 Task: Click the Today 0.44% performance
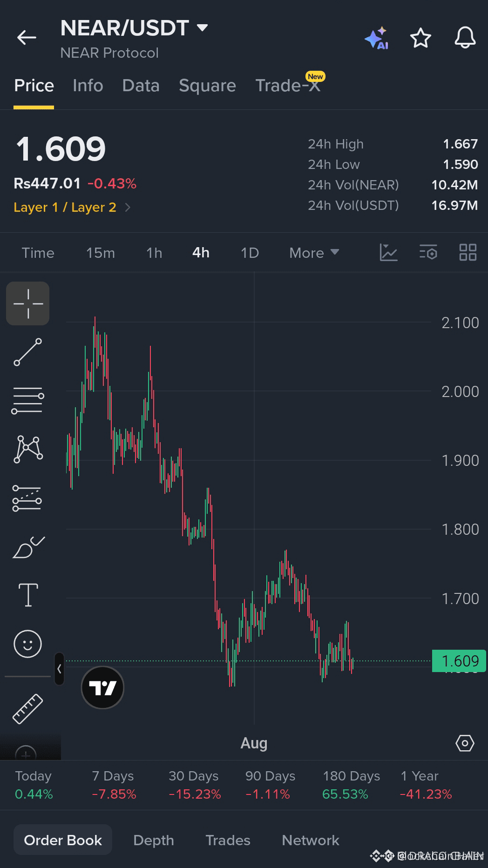coord(34,785)
